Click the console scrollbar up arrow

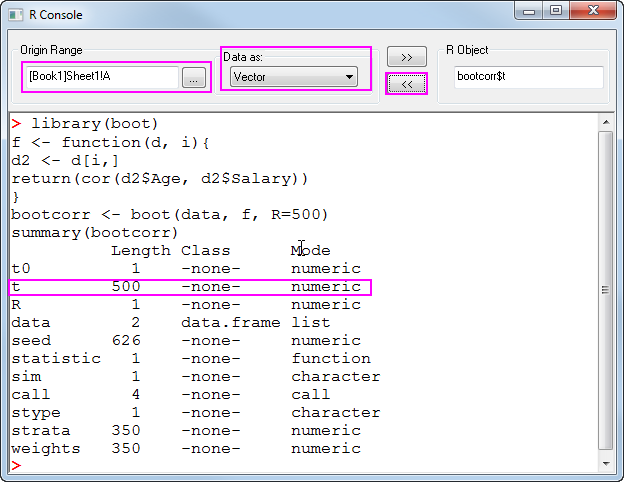pos(605,122)
